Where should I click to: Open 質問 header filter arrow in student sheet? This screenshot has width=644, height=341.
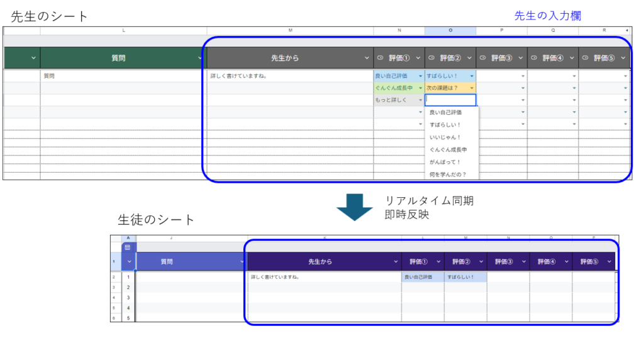(x=242, y=262)
